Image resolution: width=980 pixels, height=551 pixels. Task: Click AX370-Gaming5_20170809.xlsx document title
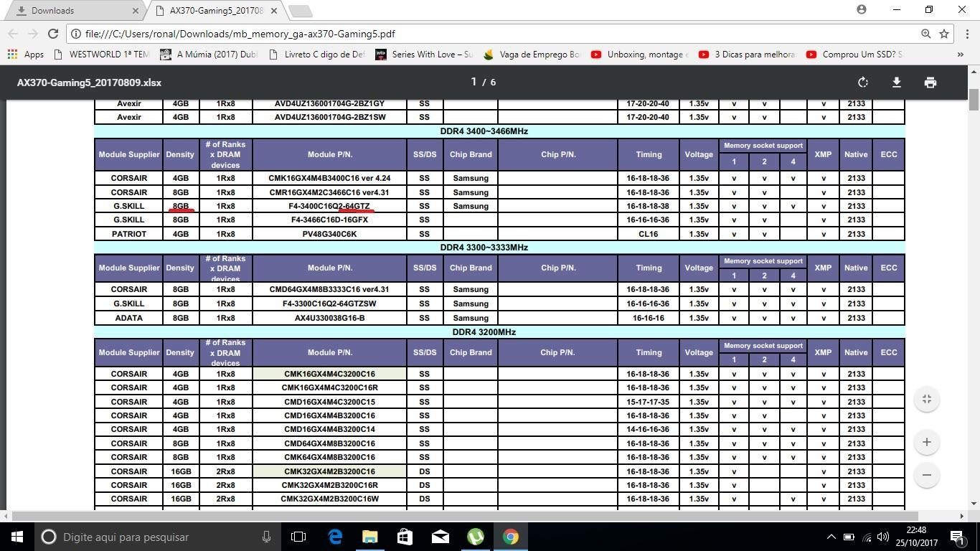(89, 83)
